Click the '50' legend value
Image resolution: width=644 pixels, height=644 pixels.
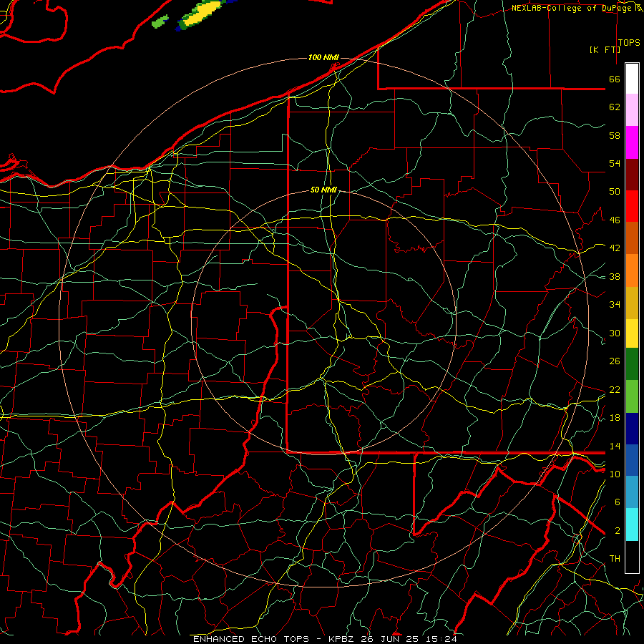coord(615,192)
